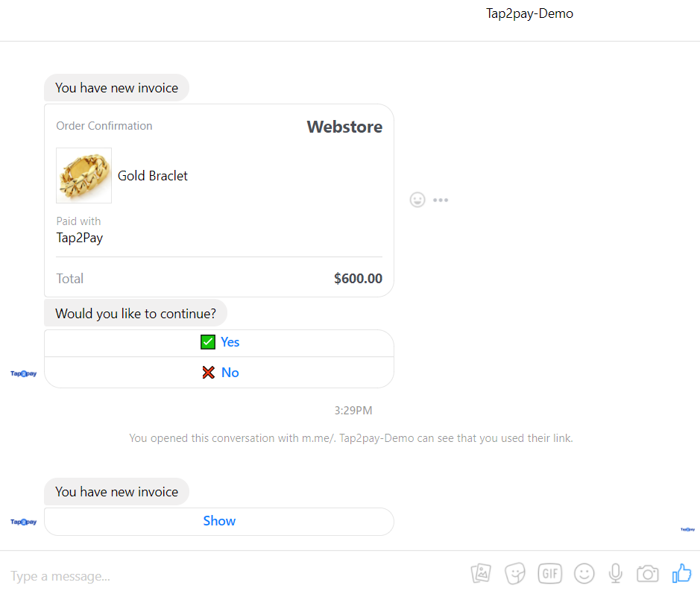
Task: Select the No option with red cross
Action: (219, 372)
